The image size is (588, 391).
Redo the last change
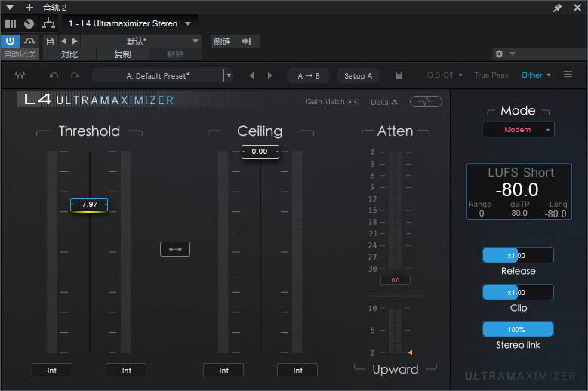tap(75, 75)
